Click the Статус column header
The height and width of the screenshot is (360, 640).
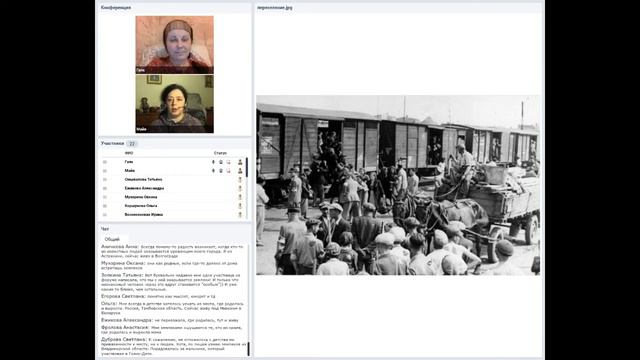220,153
